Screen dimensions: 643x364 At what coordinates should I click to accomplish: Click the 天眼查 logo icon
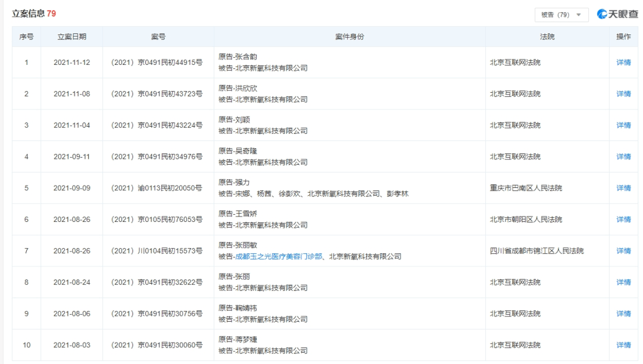[x=603, y=14]
